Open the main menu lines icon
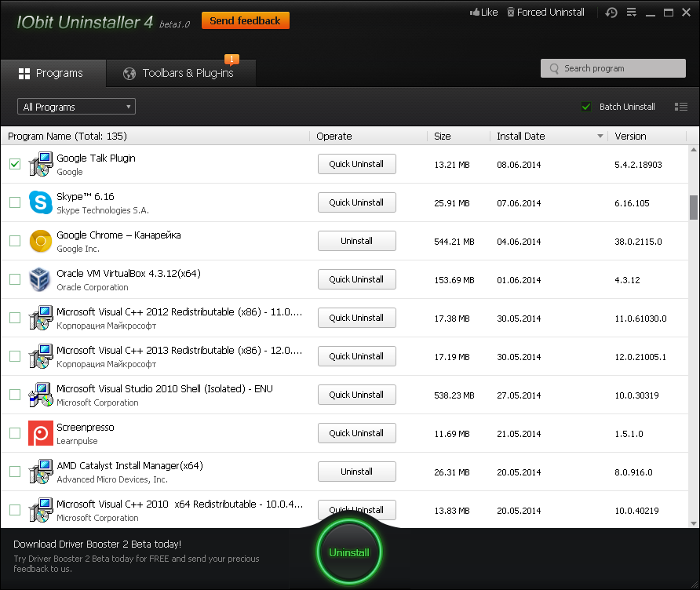 tap(631, 12)
